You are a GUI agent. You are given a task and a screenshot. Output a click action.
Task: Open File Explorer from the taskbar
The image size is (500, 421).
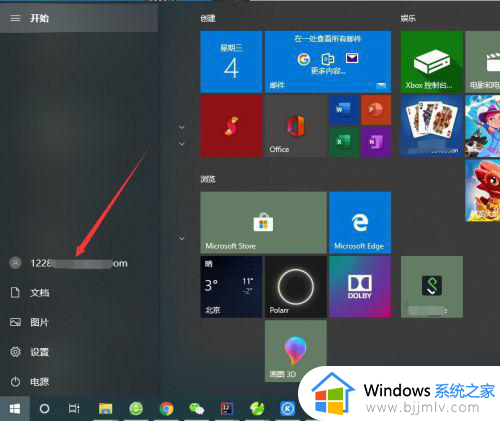click(x=105, y=408)
